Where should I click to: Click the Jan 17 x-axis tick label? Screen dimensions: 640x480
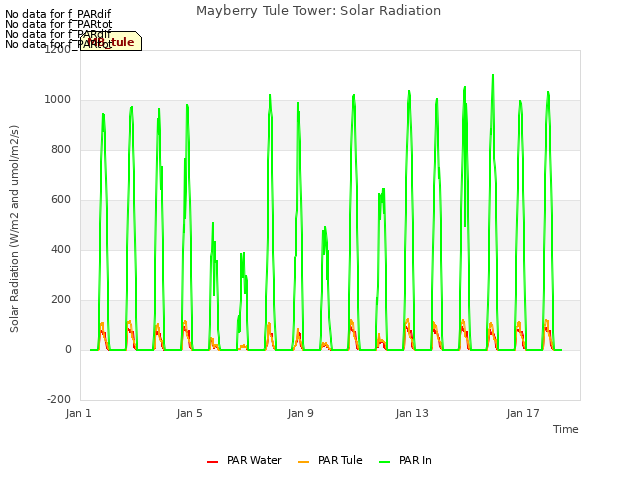523,413
